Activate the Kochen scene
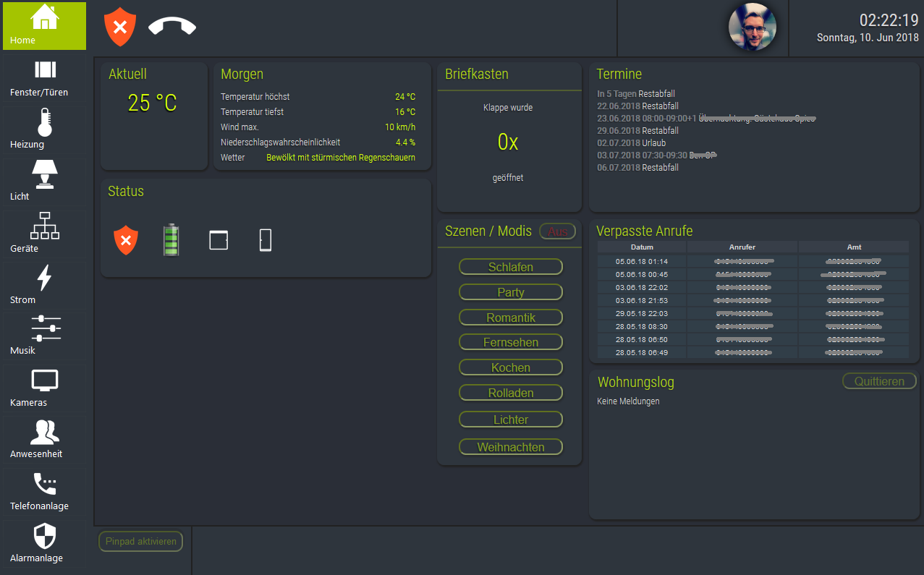Viewport: 924px width, 575px height. tap(511, 367)
